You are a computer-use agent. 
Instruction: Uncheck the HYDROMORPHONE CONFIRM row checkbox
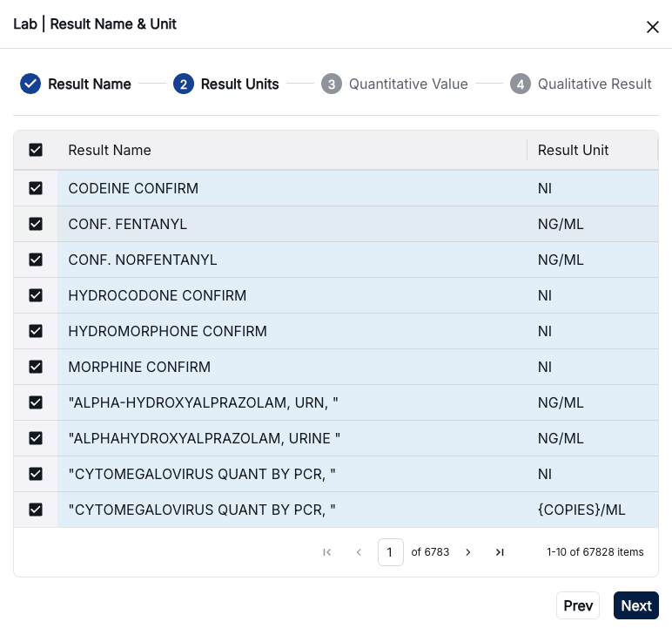(36, 331)
